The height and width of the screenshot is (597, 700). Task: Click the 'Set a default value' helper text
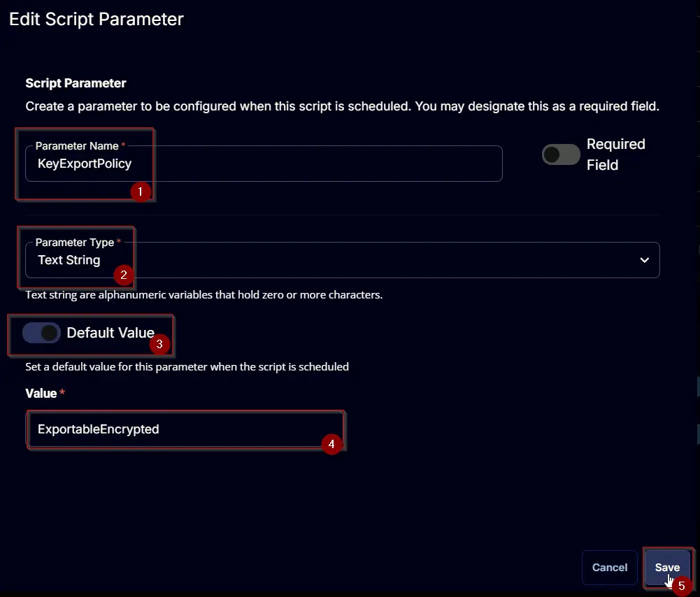(x=187, y=367)
